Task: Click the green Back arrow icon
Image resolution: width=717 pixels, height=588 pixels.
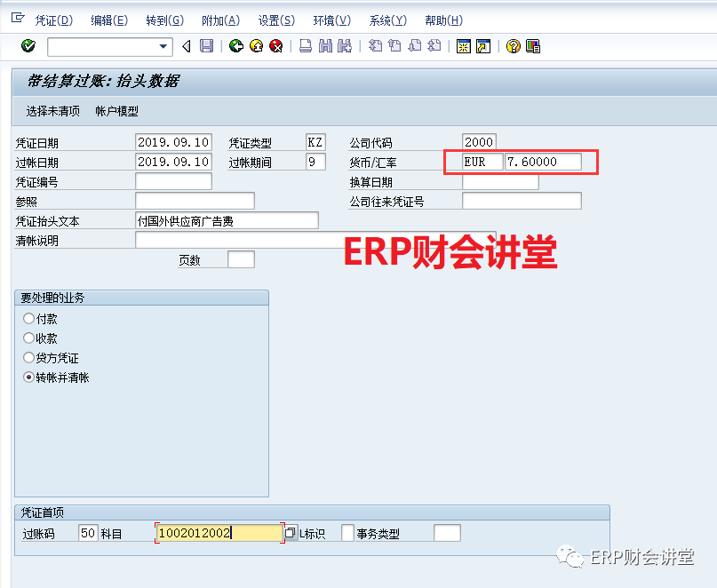Action: 235,46
